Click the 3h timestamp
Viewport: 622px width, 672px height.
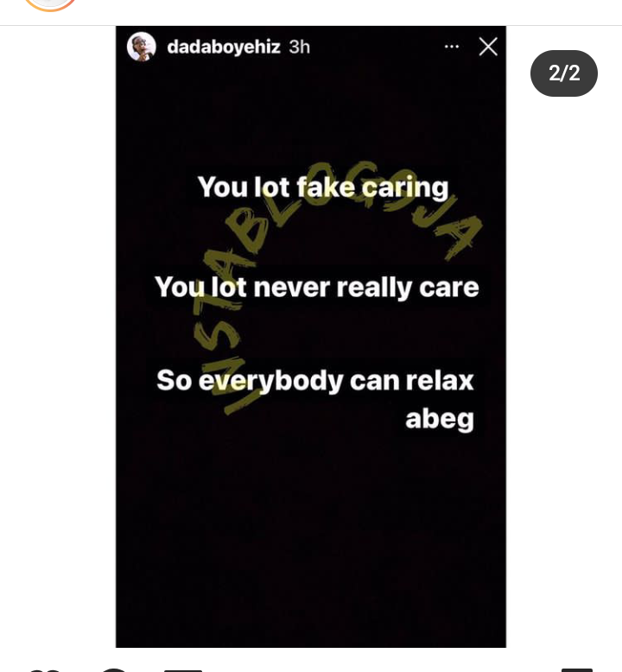(x=299, y=47)
